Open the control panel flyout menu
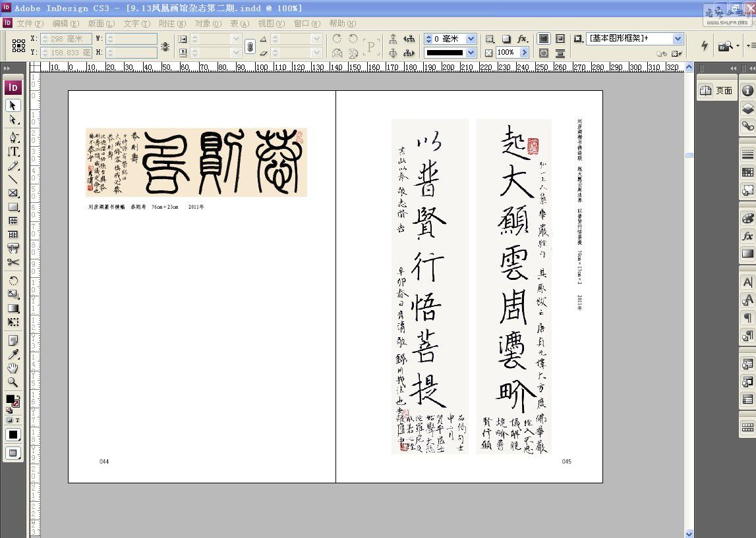Screen dimensions: 756x538 tap(751, 45)
